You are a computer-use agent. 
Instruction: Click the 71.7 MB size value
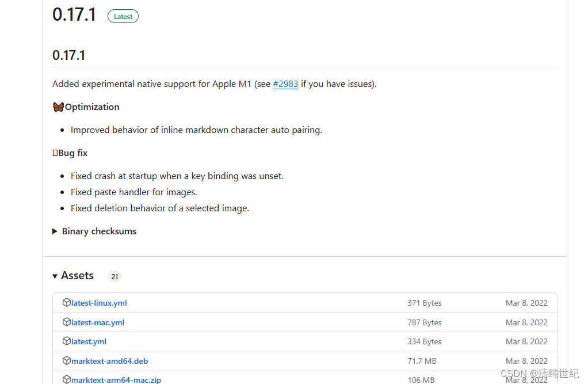click(x=422, y=361)
